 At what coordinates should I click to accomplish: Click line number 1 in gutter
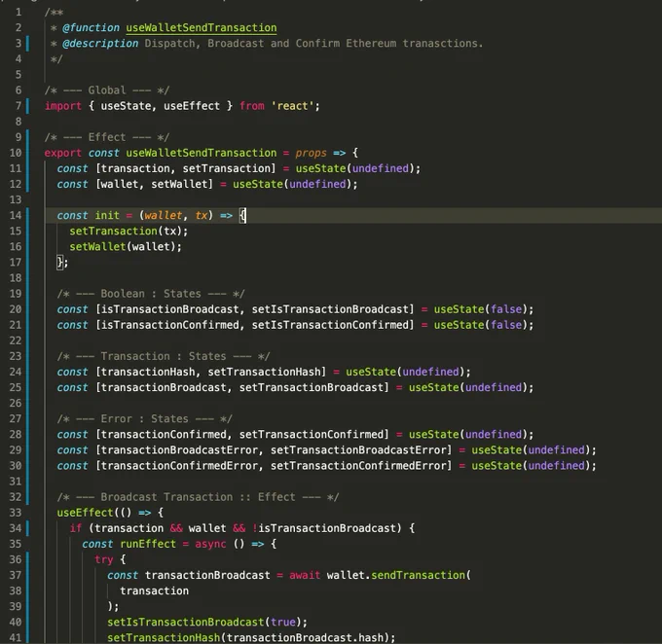click(x=18, y=12)
